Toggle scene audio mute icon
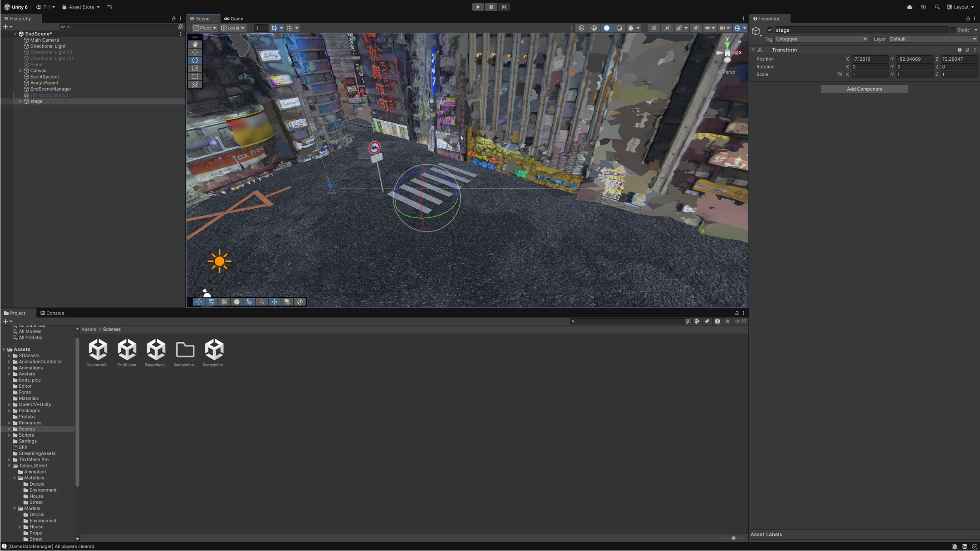The width and height of the screenshot is (980, 551). tap(667, 28)
